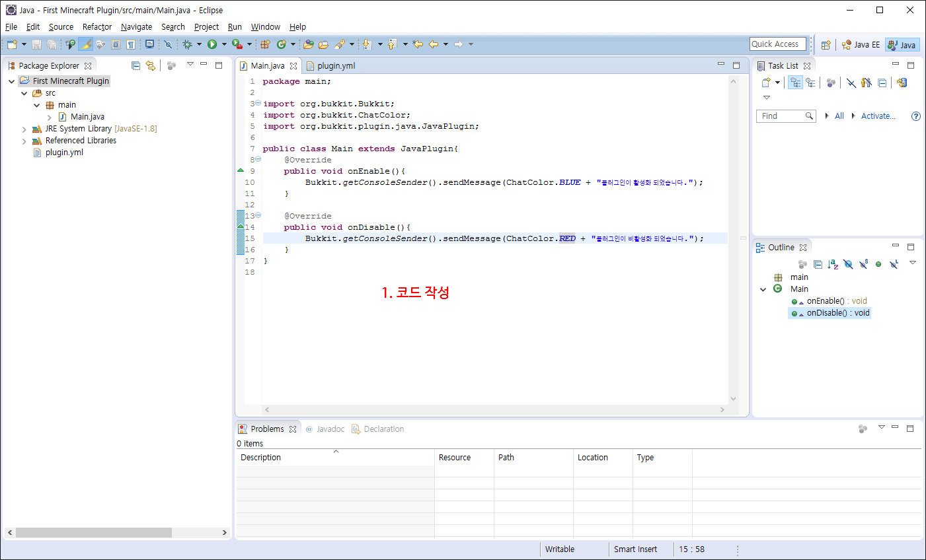Open the Back history dropdown arrow

coord(446,44)
